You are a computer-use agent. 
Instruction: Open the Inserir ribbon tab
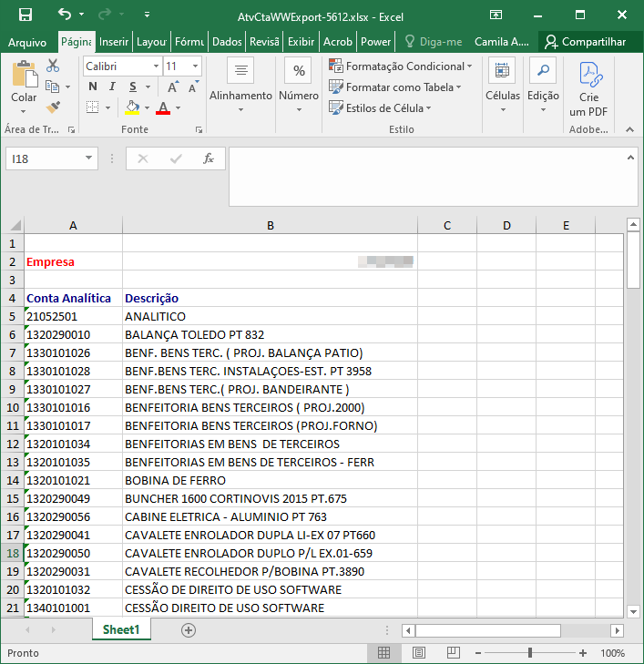pos(114,42)
